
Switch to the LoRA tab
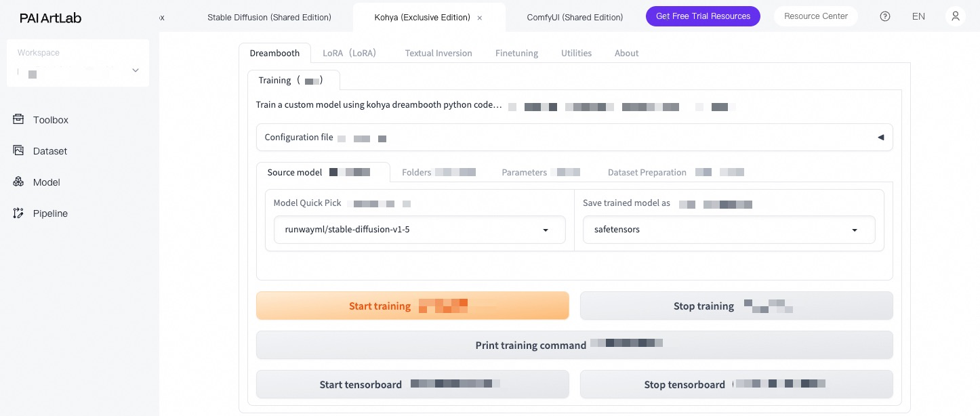pos(349,53)
